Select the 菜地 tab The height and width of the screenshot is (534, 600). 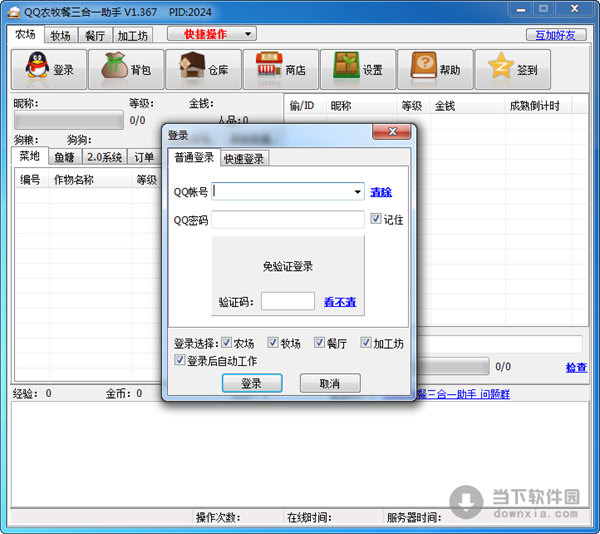tap(29, 156)
